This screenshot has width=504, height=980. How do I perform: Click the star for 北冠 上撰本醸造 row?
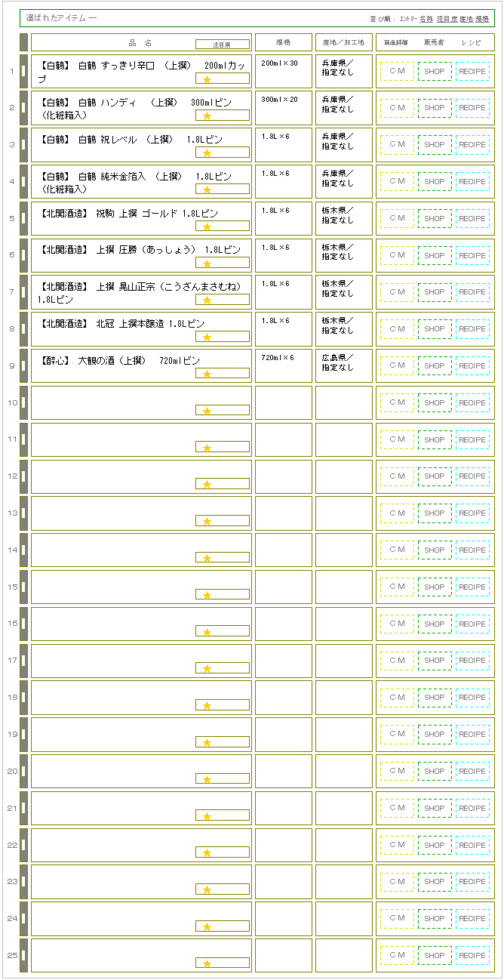[x=207, y=337]
